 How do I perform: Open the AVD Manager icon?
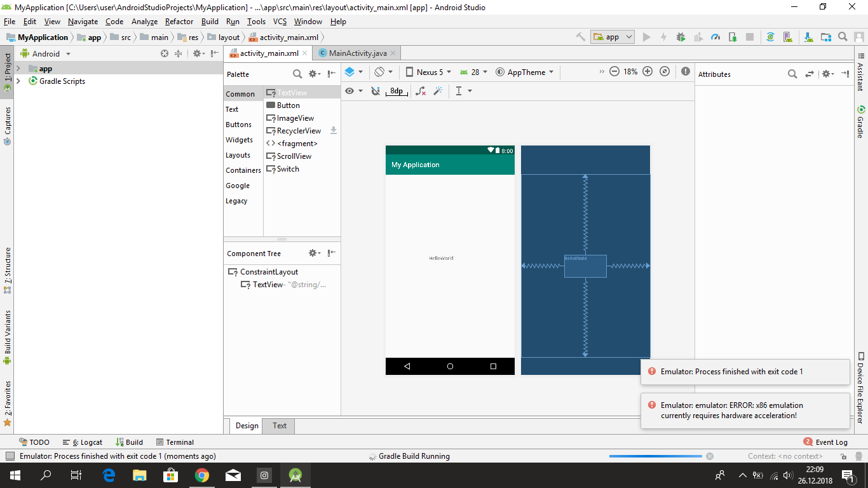point(787,37)
